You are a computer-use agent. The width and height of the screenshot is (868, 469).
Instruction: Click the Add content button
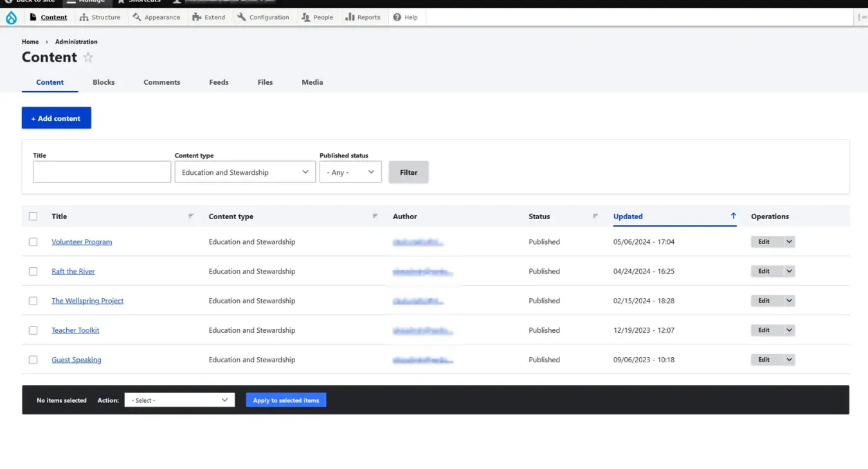[x=57, y=118]
